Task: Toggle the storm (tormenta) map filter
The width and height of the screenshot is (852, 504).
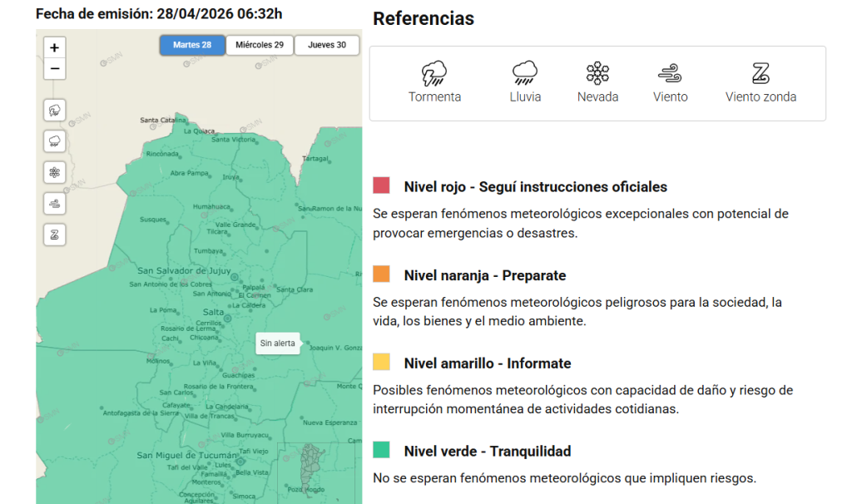Action: click(x=54, y=110)
